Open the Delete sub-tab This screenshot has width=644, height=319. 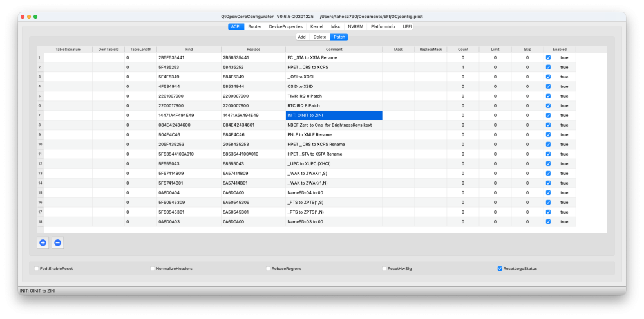point(319,37)
